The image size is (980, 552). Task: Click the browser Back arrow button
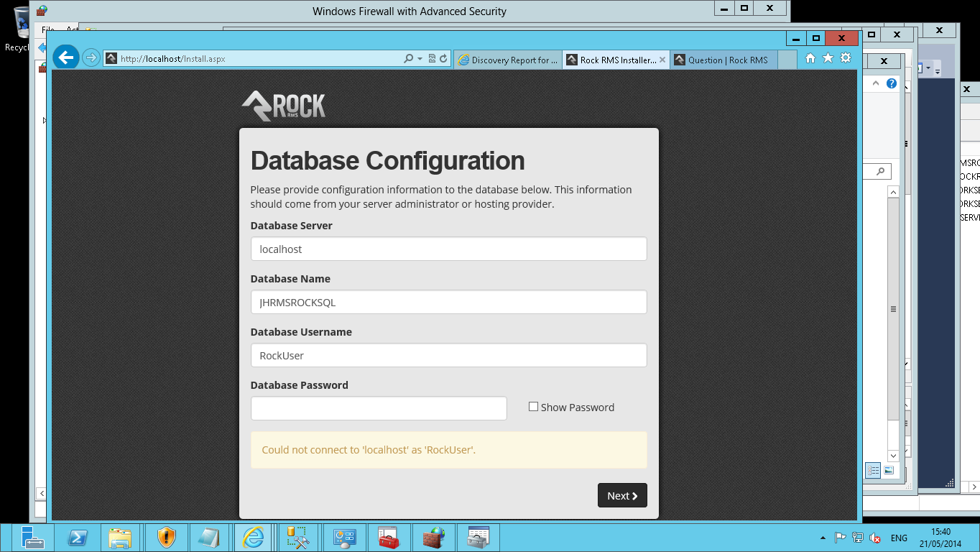point(66,57)
